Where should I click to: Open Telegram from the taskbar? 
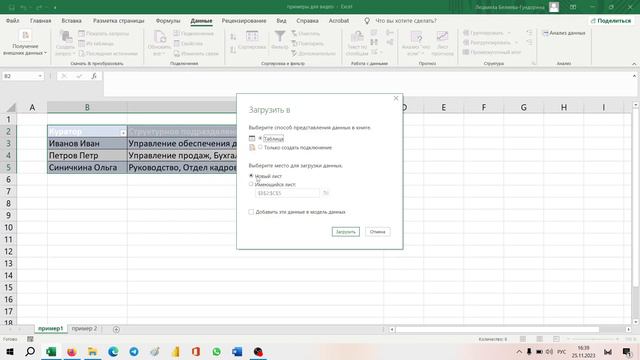click(134, 351)
